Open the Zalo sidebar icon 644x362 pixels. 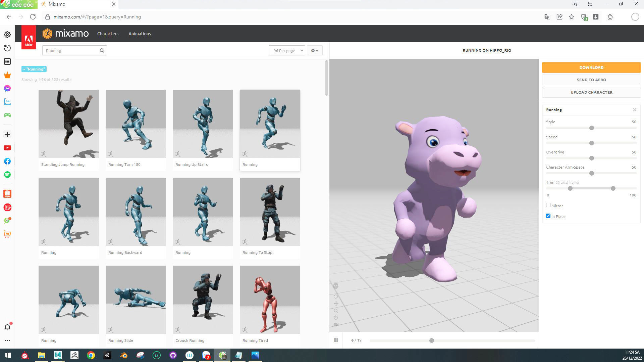7,102
